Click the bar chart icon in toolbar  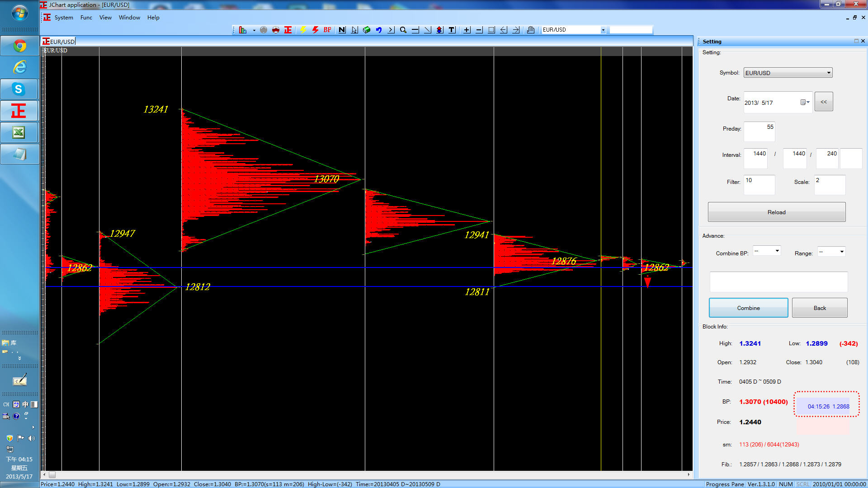tap(243, 30)
